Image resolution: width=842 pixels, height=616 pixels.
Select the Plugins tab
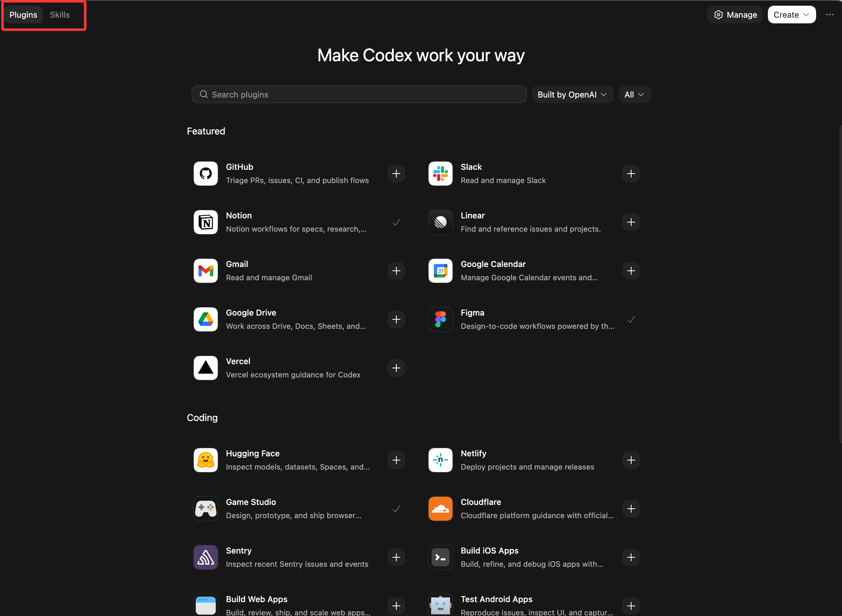[23, 15]
